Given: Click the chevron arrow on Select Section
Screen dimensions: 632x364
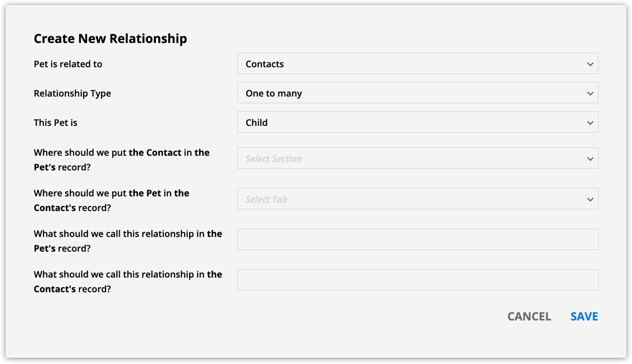Looking at the screenshot, I should coord(590,159).
